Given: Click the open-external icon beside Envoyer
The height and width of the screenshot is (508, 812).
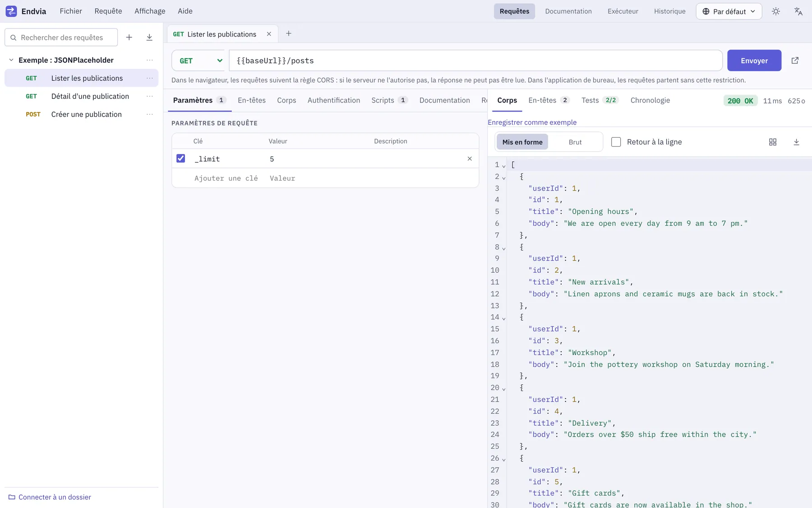Looking at the screenshot, I should pos(795,61).
